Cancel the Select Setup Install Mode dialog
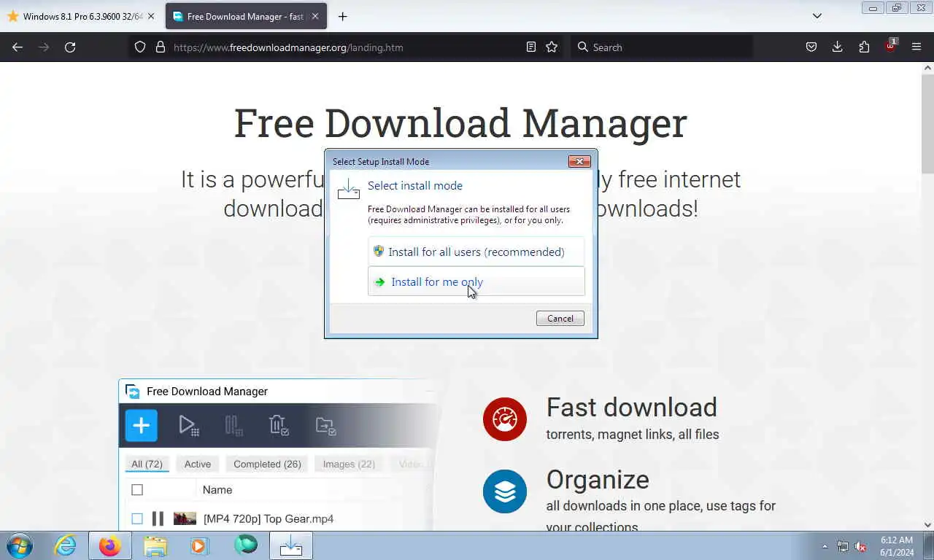The height and width of the screenshot is (560, 934). pos(560,318)
